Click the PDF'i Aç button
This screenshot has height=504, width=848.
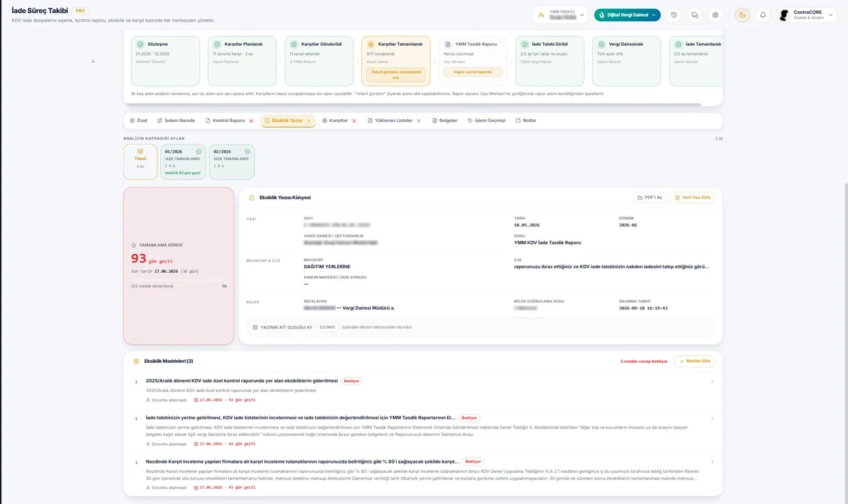coord(649,197)
